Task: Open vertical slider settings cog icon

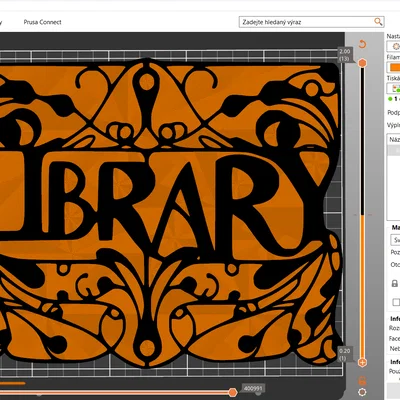Action: coord(362,392)
